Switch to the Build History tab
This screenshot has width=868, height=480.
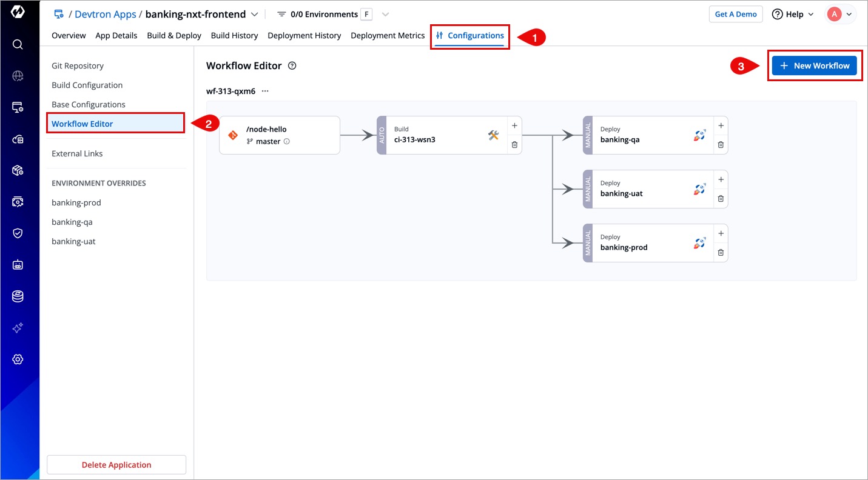click(x=234, y=36)
